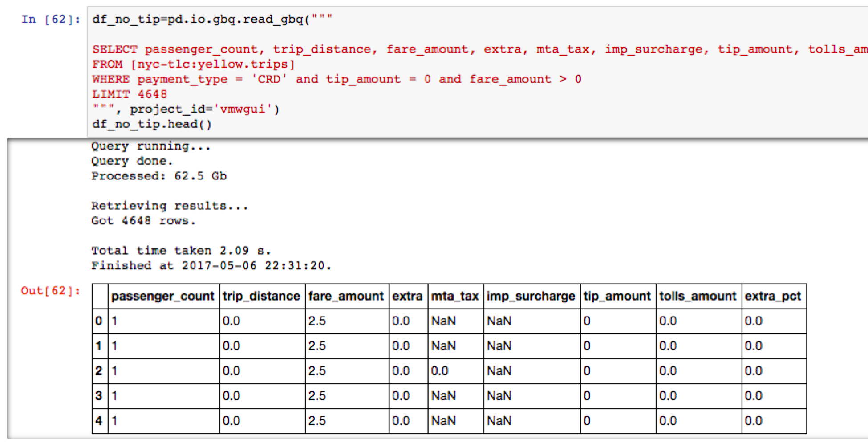Click the extra_pct 0.0 cell in row 4
The width and height of the screenshot is (868, 447).
click(774, 421)
